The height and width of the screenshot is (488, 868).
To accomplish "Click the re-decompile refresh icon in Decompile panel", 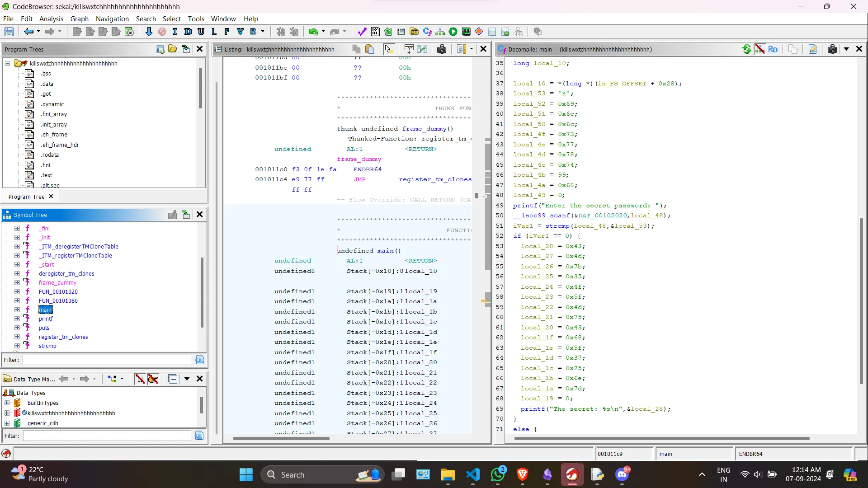I will 747,49.
